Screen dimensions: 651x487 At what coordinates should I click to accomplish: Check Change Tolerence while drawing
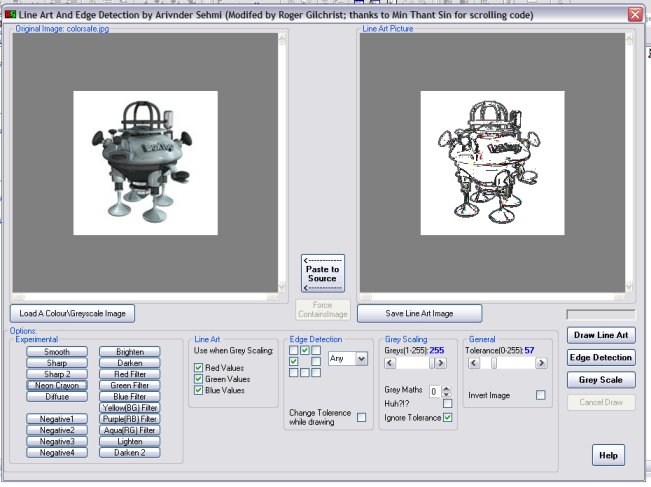coord(362,416)
